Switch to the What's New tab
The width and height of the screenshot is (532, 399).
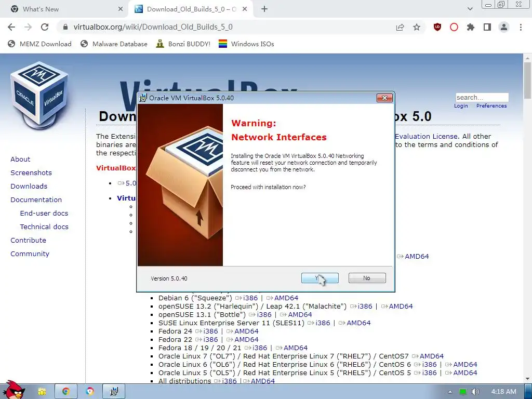pos(64,9)
